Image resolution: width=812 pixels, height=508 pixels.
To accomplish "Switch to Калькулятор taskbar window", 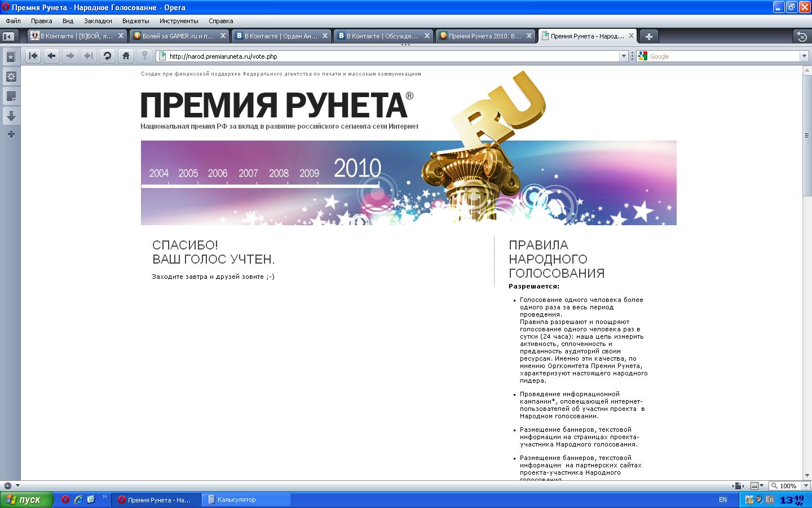I will [247, 500].
